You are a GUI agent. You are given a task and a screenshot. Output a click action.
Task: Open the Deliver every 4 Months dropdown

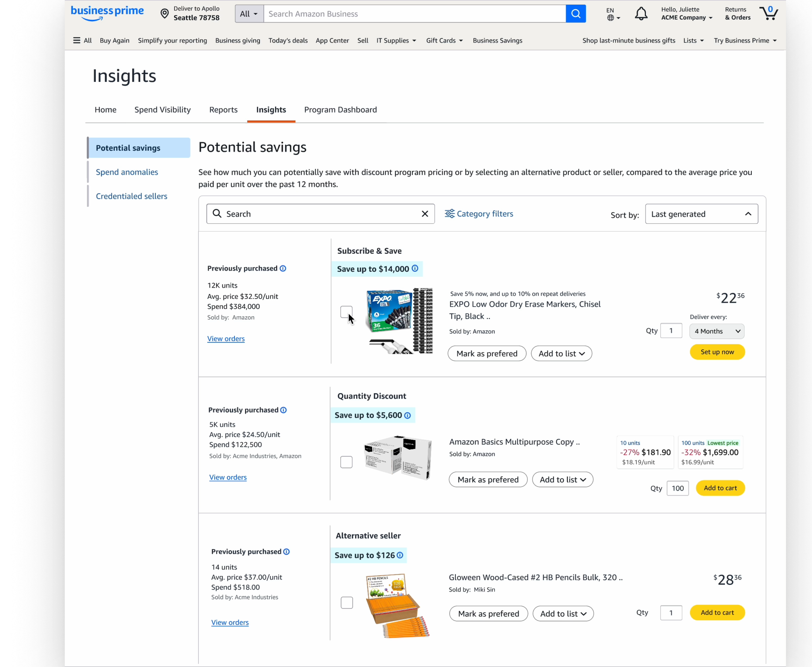(717, 331)
